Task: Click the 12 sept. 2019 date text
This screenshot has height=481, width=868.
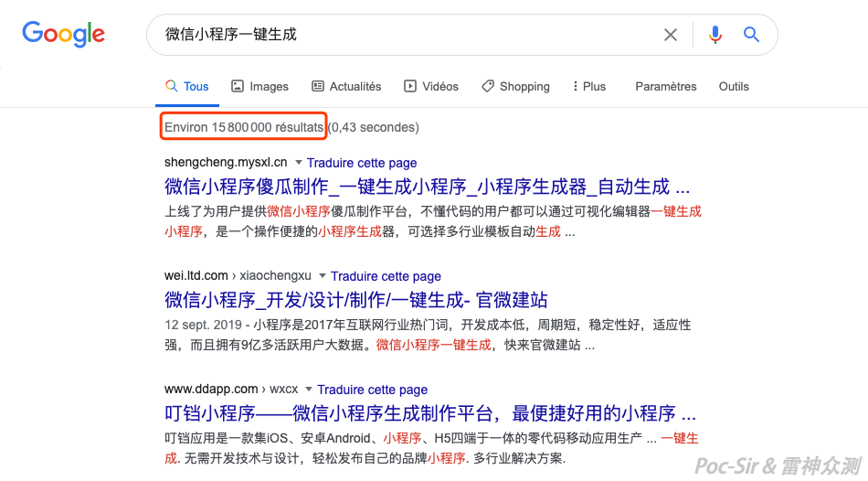Action: coord(203,325)
